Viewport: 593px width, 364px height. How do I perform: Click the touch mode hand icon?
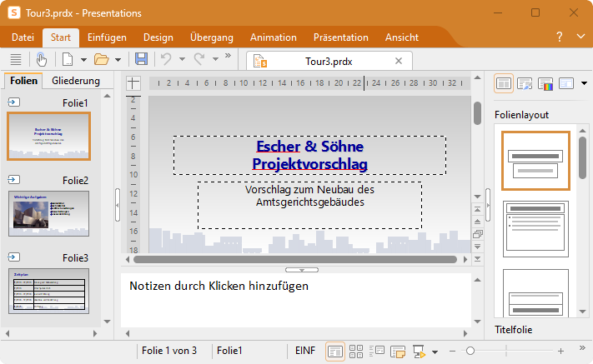42,59
